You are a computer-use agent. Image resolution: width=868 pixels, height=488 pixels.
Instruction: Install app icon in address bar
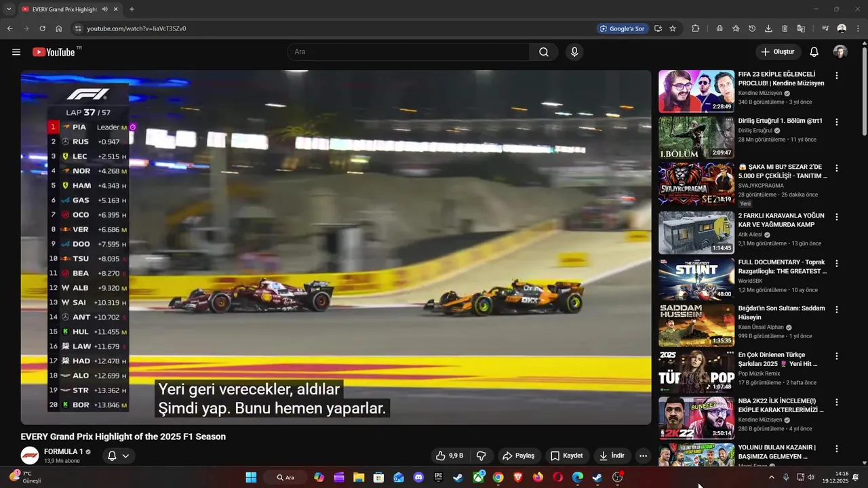coord(658,28)
